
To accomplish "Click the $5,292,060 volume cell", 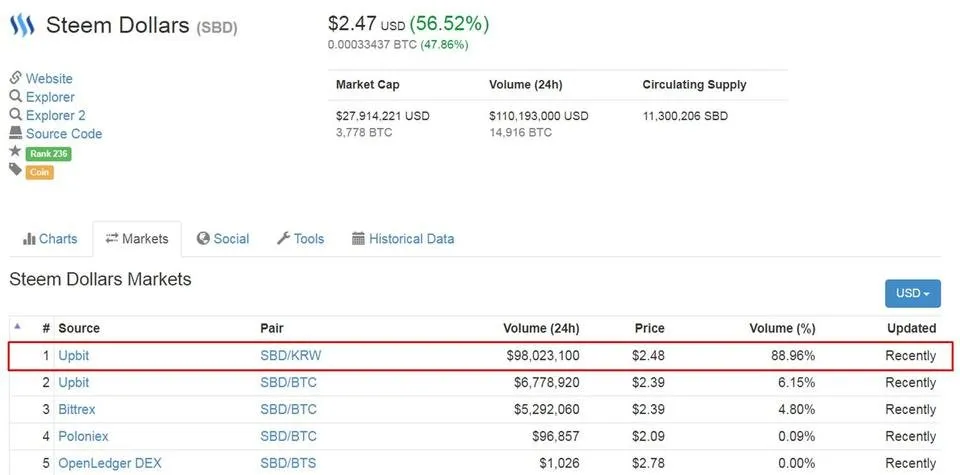I will click(x=547, y=409).
